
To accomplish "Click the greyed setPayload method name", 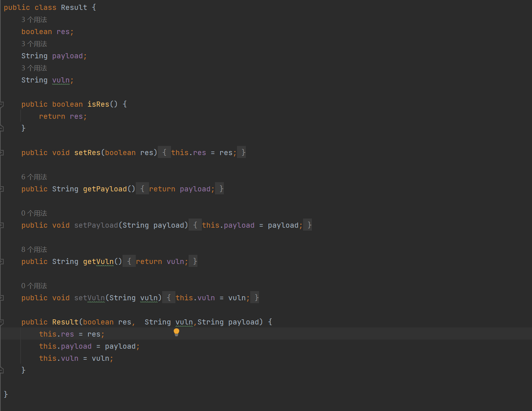I will click(96, 225).
